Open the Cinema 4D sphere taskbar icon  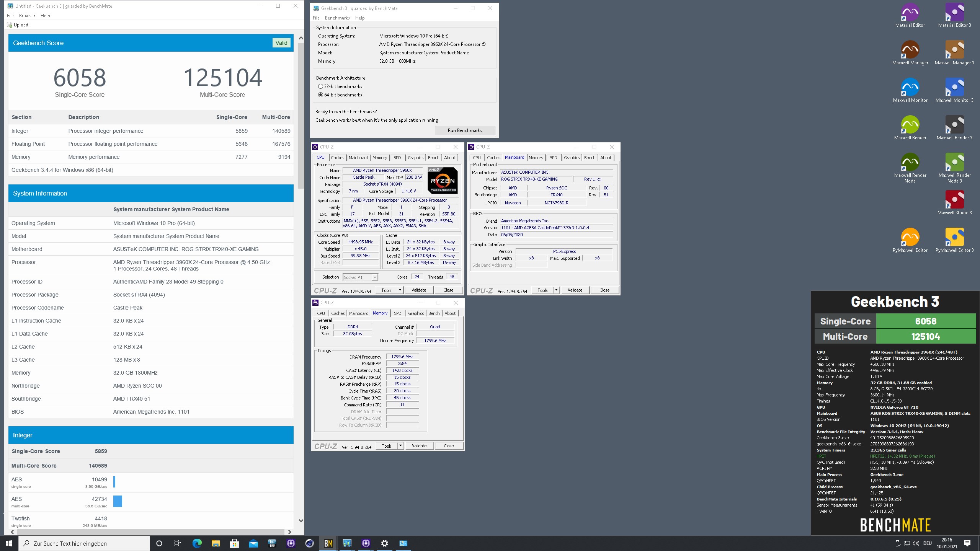click(x=310, y=543)
